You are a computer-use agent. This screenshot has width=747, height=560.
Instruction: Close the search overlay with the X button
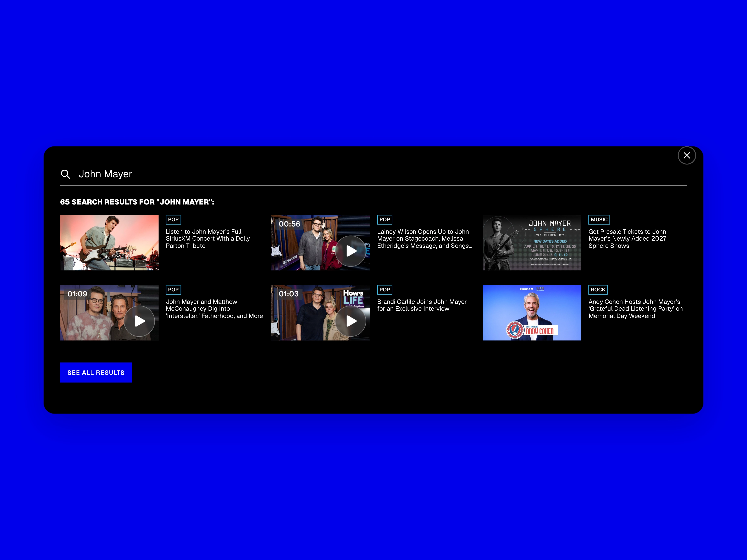pyautogui.click(x=687, y=156)
